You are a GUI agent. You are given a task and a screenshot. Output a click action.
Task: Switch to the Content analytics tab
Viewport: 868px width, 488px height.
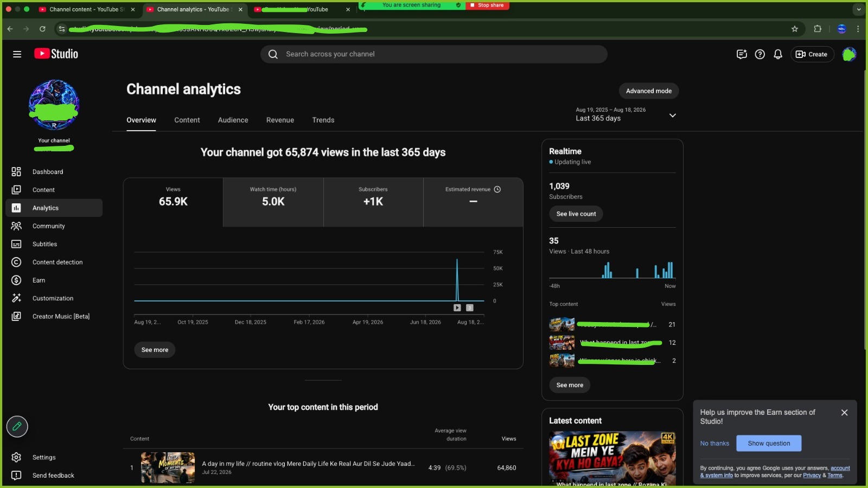(x=187, y=120)
